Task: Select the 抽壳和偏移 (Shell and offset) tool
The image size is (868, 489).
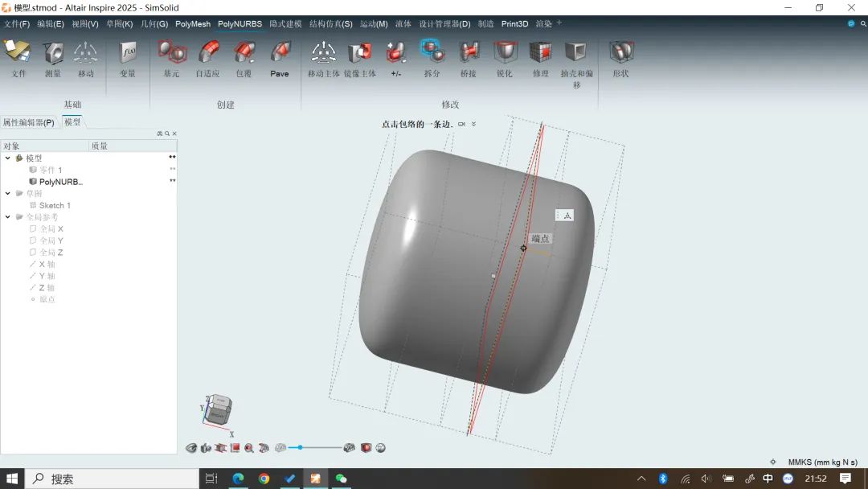Action: (x=576, y=54)
